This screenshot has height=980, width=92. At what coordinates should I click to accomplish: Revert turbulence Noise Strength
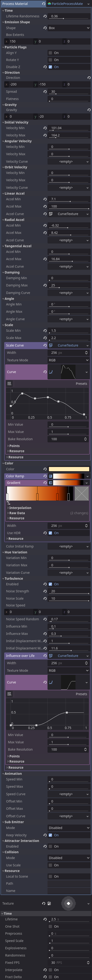tap(45, 591)
